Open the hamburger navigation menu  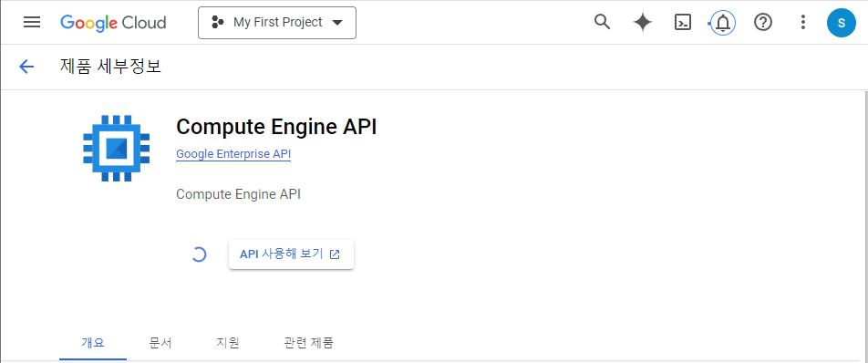pos(32,22)
